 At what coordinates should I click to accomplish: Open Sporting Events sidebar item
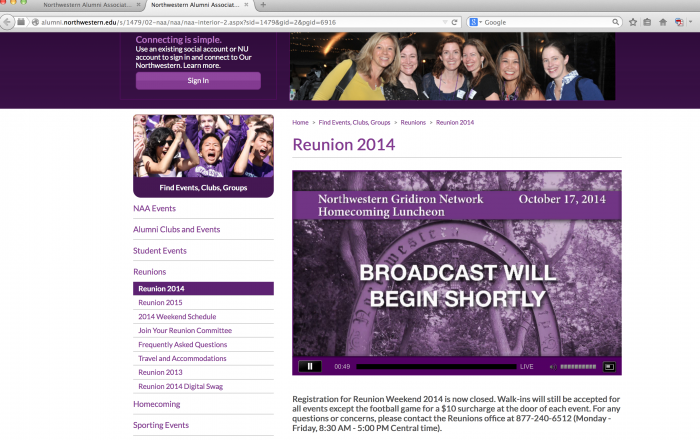click(x=161, y=425)
